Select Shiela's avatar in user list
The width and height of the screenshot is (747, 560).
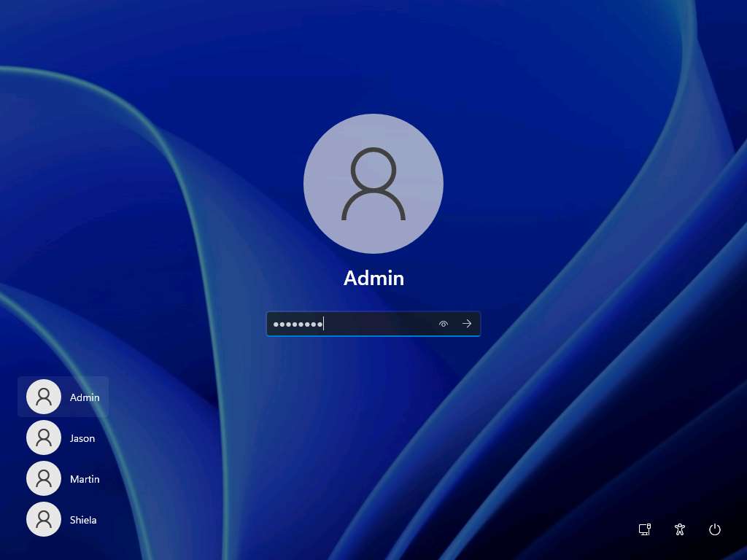[44, 520]
